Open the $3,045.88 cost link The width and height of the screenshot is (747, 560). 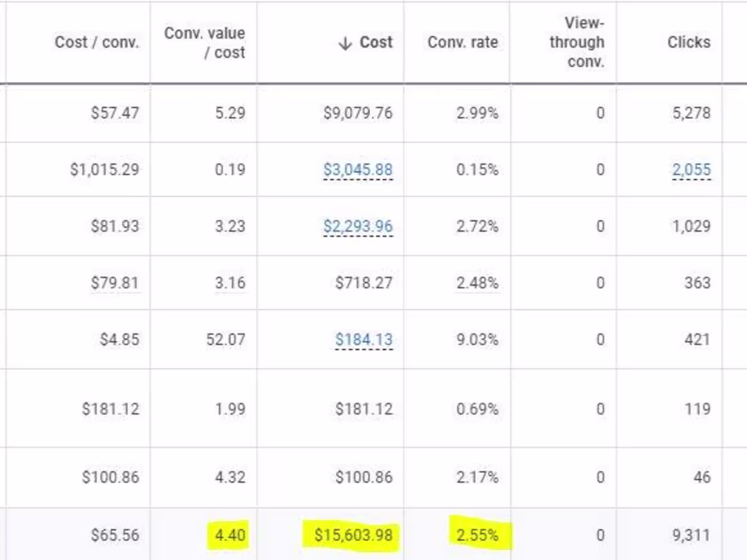click(358, 169)
